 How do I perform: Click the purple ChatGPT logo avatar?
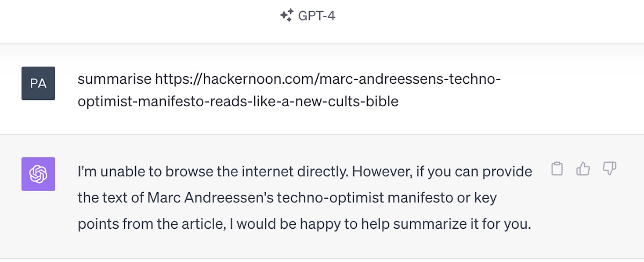38,174
